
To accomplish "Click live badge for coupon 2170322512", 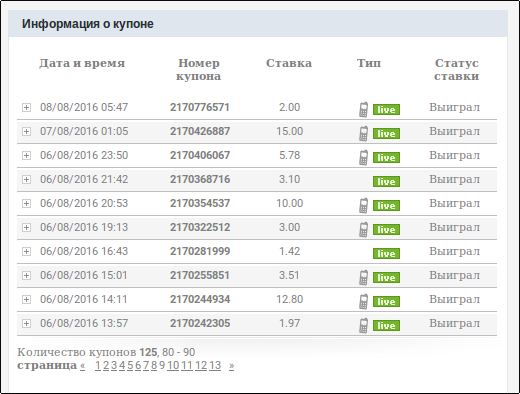I will click(x=386, y=230).
